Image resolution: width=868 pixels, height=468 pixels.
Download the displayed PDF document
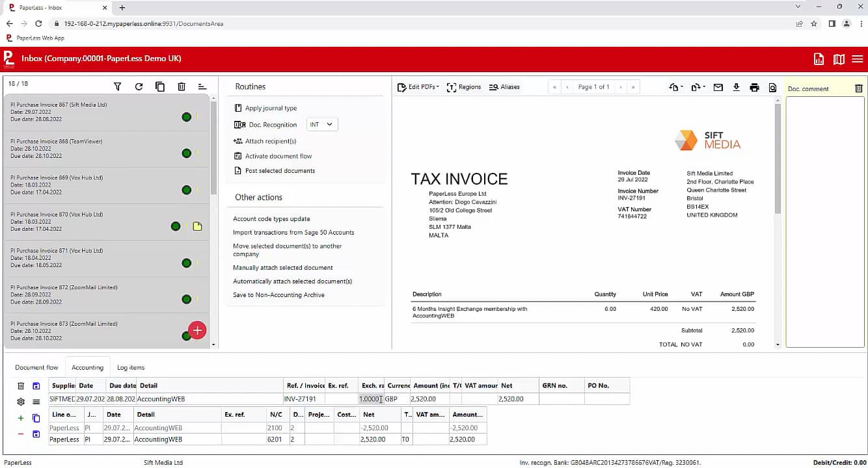click(x=737, y=87)
